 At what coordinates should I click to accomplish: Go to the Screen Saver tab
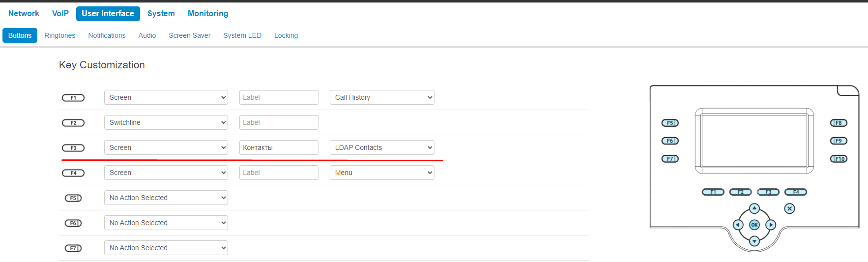click(190, 35)
